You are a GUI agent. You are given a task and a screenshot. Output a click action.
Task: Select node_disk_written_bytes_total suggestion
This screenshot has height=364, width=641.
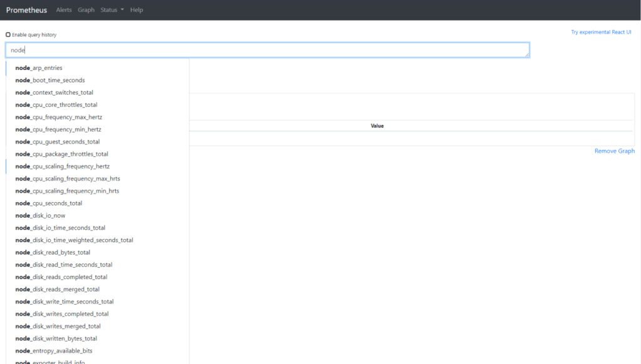pyautogui.click(x=98, y=338)
